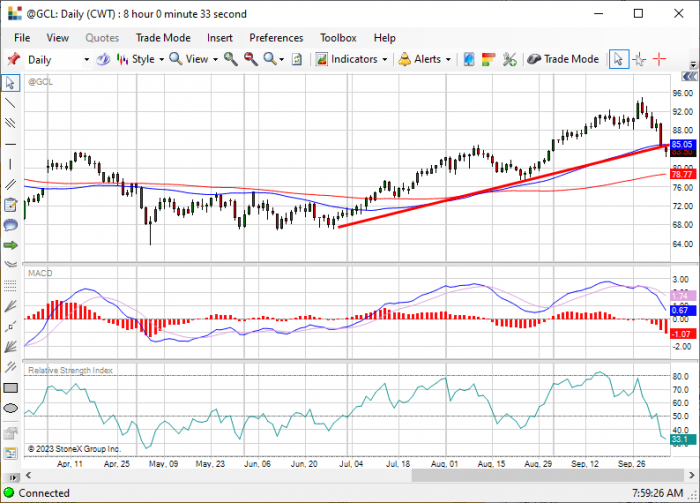The image size is (700, 503).
Task: Select the zoom in magnifier icon
Action: (x=230, y=59)
